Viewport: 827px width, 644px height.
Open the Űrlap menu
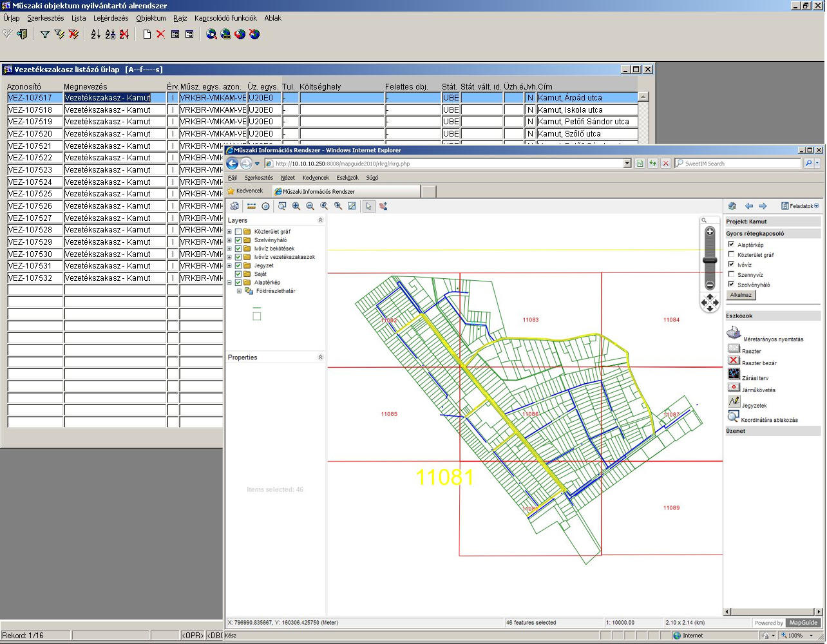11,18
